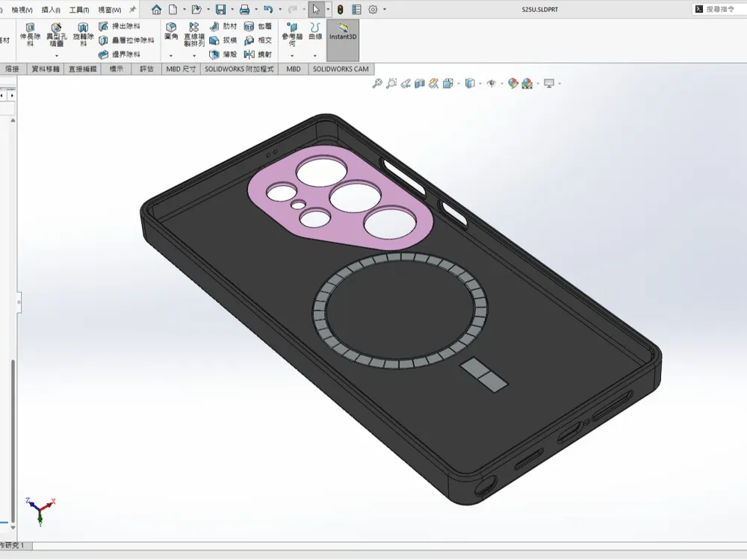Click the Save floppy disk icon
The width and height of the screenshot is (747, 560).
coord(220,10)
